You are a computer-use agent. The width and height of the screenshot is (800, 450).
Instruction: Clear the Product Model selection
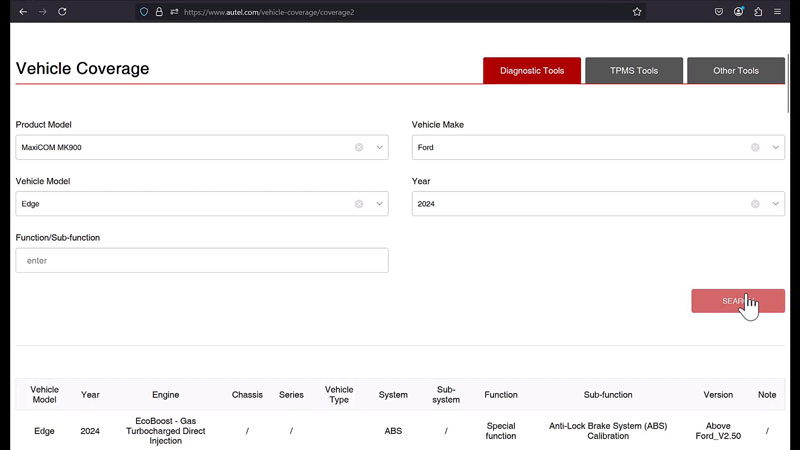coord(359,147)
